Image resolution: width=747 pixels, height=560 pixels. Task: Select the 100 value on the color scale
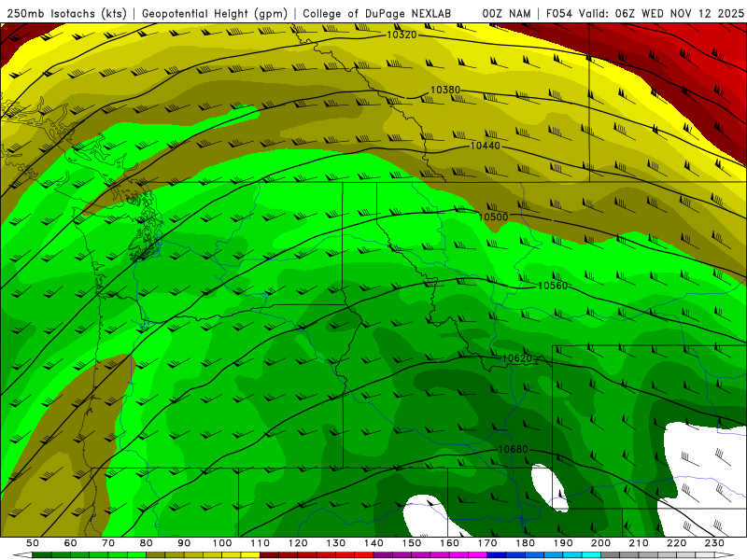(x=222, y=543)
